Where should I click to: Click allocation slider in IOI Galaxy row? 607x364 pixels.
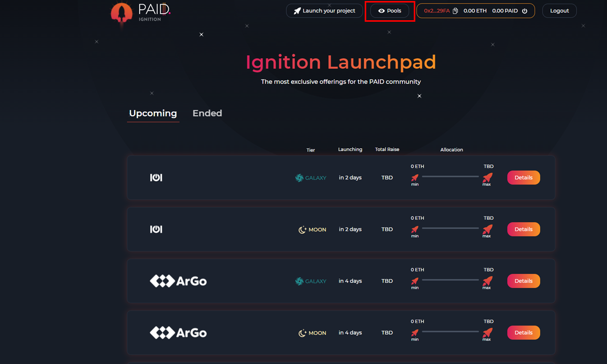(450, 176)
